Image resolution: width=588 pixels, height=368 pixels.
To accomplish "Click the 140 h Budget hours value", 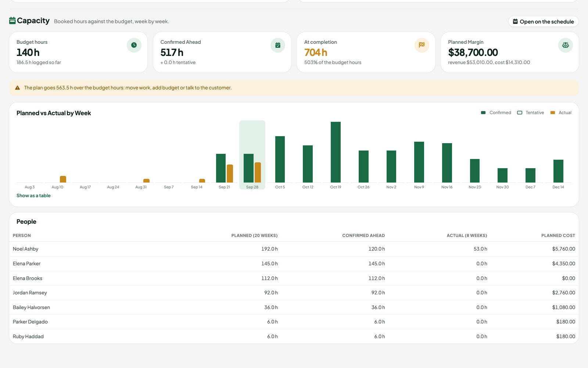I will [28, 53].
